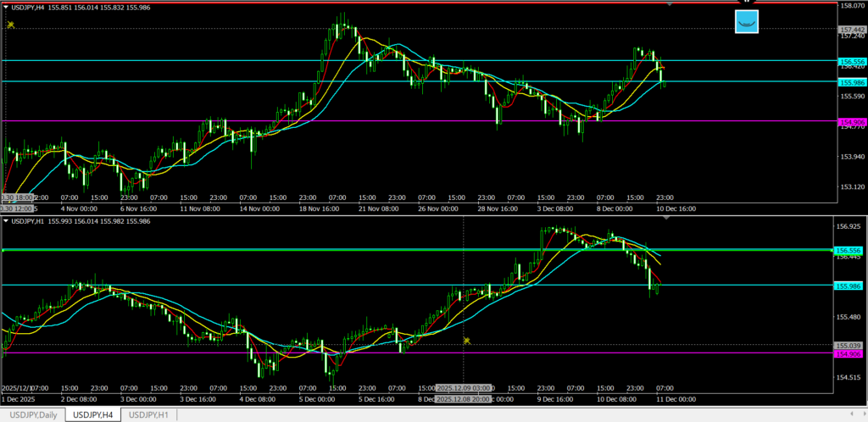Switch to the USDJPY,Daily tab

point(31,414)
